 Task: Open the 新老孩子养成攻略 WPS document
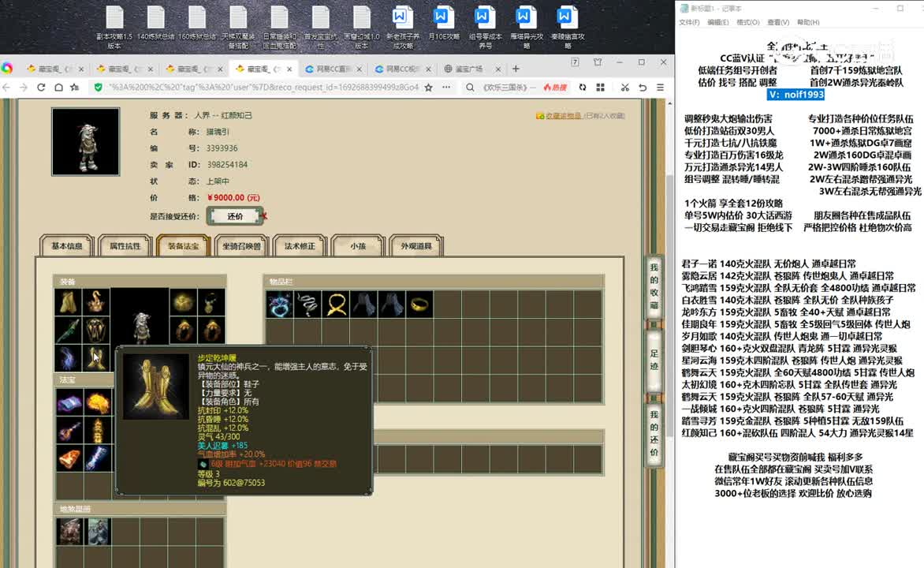pyautogui.click(x=403, y=27)
